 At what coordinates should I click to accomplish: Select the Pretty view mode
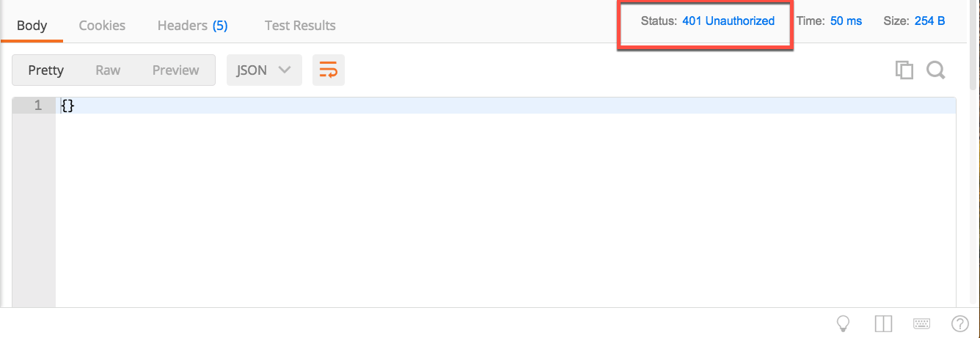tap(46, 70)
